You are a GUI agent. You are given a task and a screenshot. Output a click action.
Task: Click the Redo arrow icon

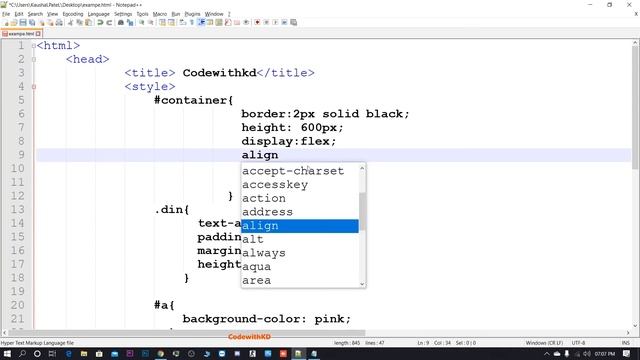[109, 22]
